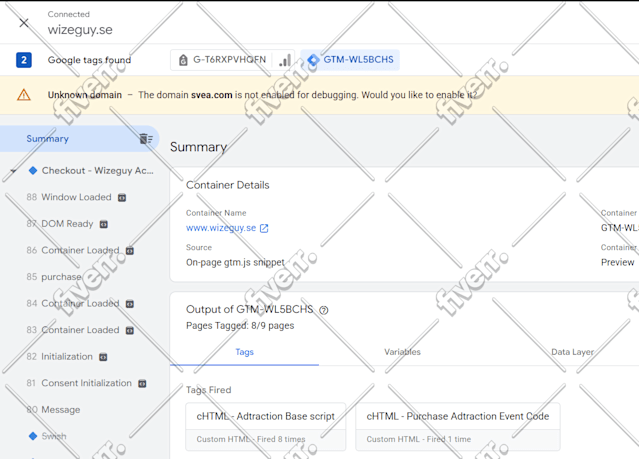The height and width of the screenshot is (459, 639).
Task: Click external link icon next to www.wizeguy.se
Action: click(x=264, y=228)
